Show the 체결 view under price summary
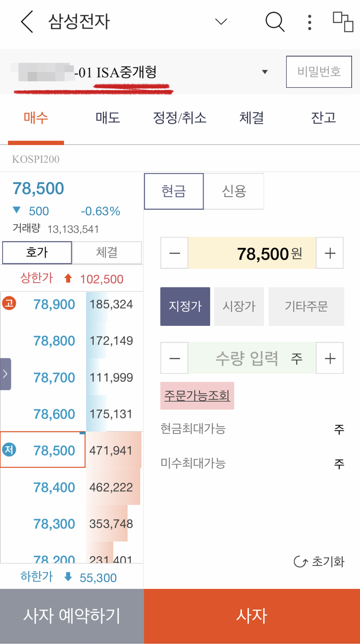This screenshot has width=360, height=644. [107, 253]
